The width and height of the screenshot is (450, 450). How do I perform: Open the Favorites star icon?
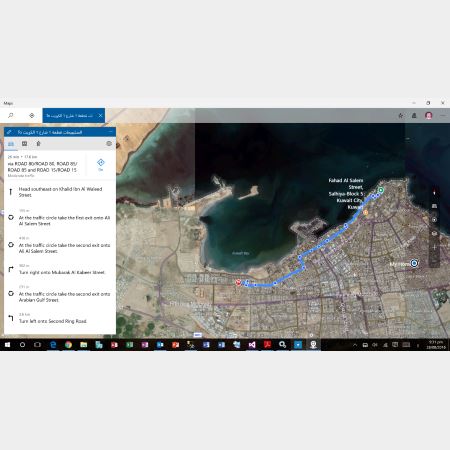(x=401, y=115)
